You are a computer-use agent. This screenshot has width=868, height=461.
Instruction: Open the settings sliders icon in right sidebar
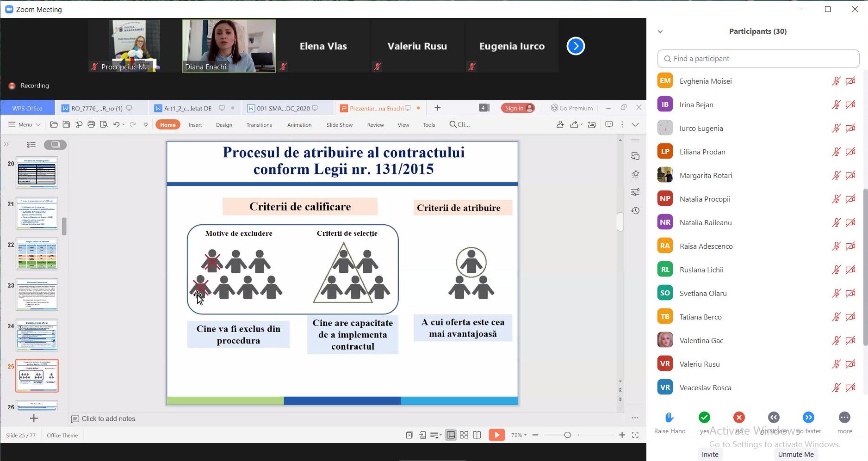pyautogui.click(x=635, y=192)
